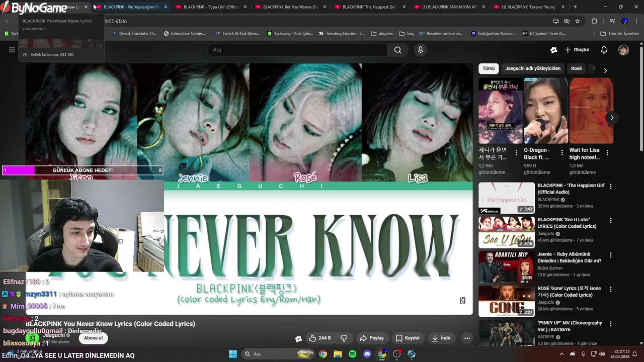Select the Rosé filter chip

pyautogui.click(x=577, y=68)
